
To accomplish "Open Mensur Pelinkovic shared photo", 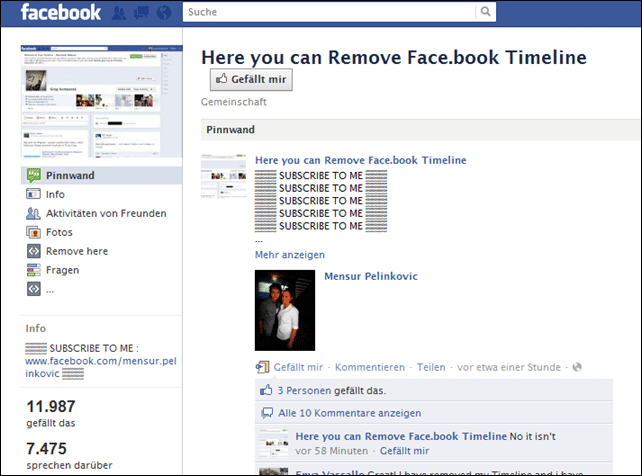I will point(285,310).
